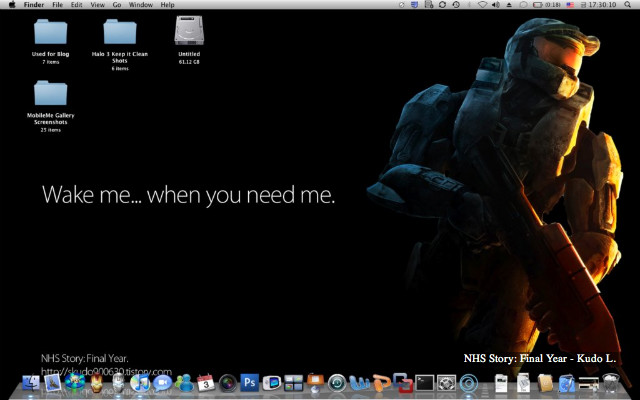Open the Go menu
The image size is (640, 400).
(x=117, y=4)
